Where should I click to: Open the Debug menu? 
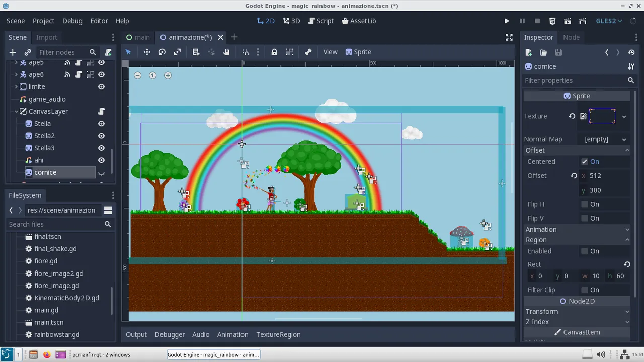pyautogui.click(x=72, y=21)
